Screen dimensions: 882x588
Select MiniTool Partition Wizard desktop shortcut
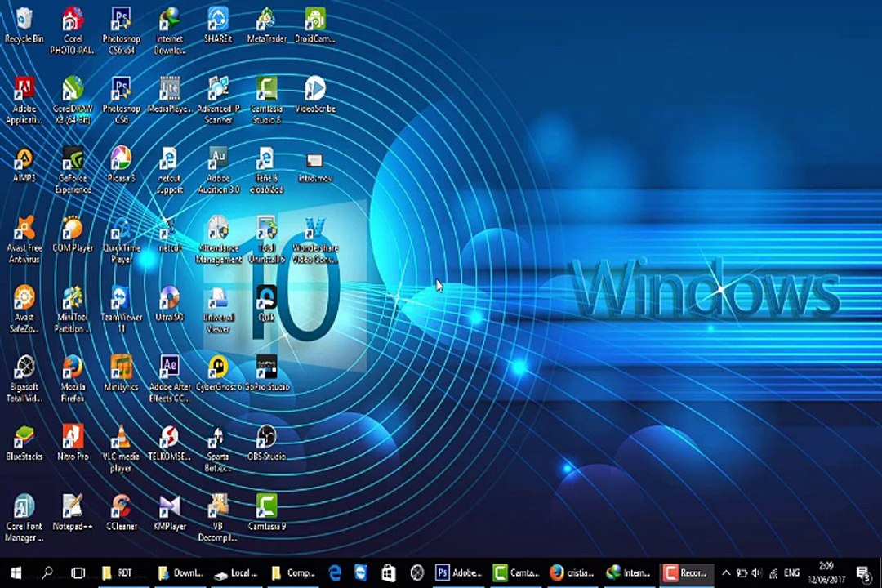click(73, 309)
